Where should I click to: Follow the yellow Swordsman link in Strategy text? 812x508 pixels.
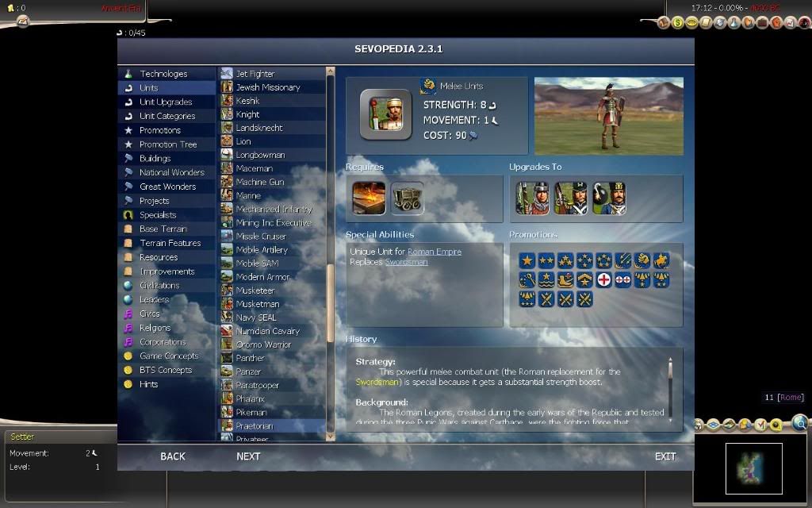point(377,382)
